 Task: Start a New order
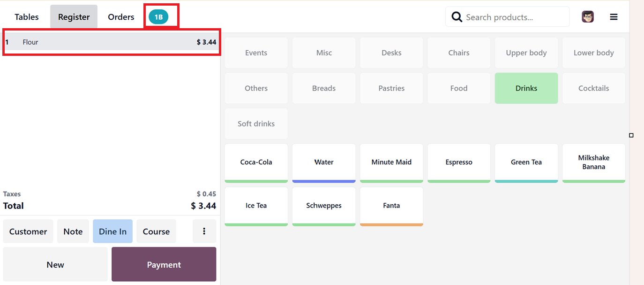pyautogui.click(x=55, y=264)
